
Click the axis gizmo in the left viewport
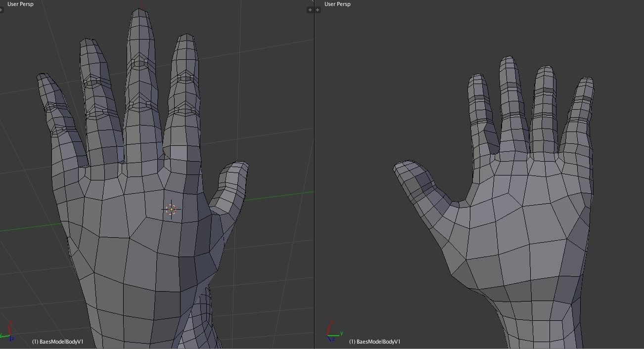click(x=7, y=332)
